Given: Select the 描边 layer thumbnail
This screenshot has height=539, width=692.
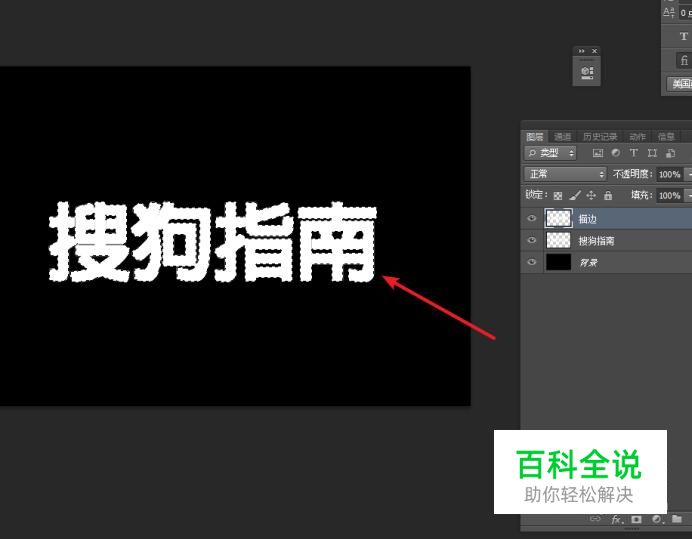Looking at the screenshot, I should click(x=558, y=218).
